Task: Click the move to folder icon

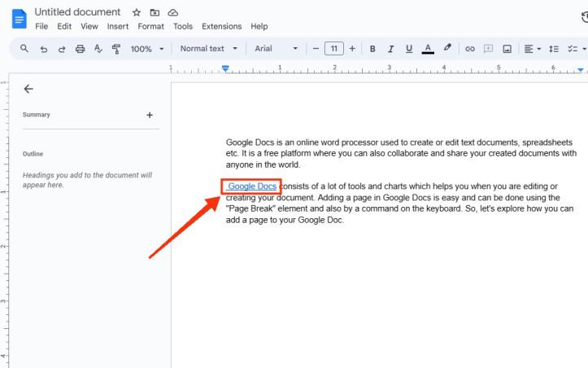Action: pos(155,13)
